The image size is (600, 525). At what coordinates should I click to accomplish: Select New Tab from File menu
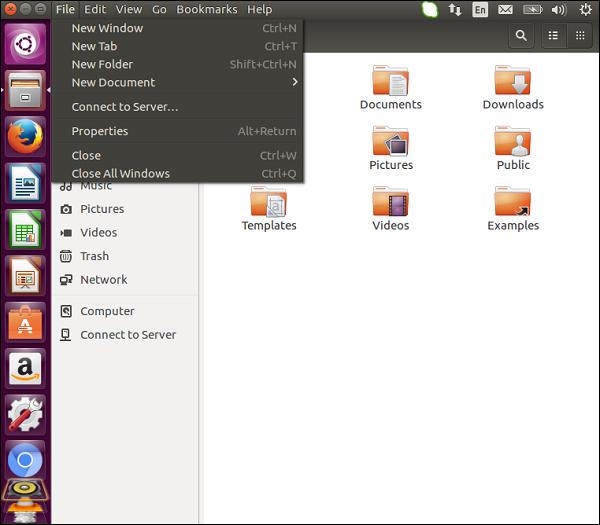(x=94, y=46)
